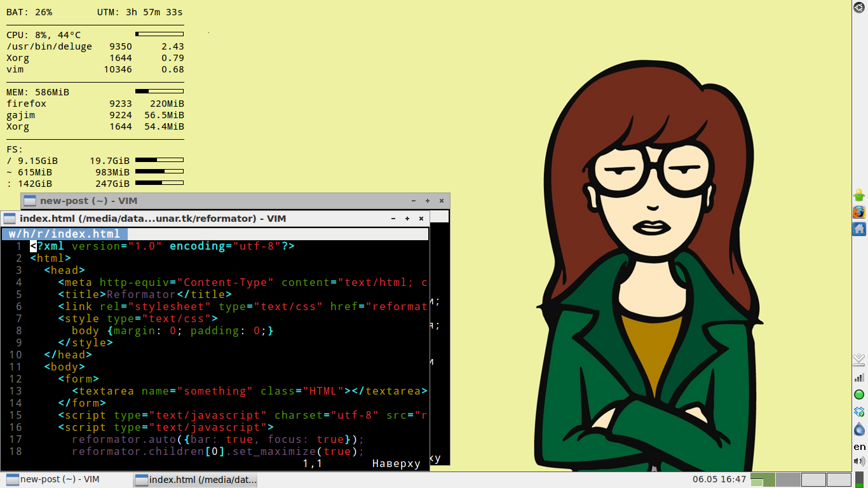Open the network signal strength tray icon
Viewport: 868px width, 488px height.
(x=859, y=377)
